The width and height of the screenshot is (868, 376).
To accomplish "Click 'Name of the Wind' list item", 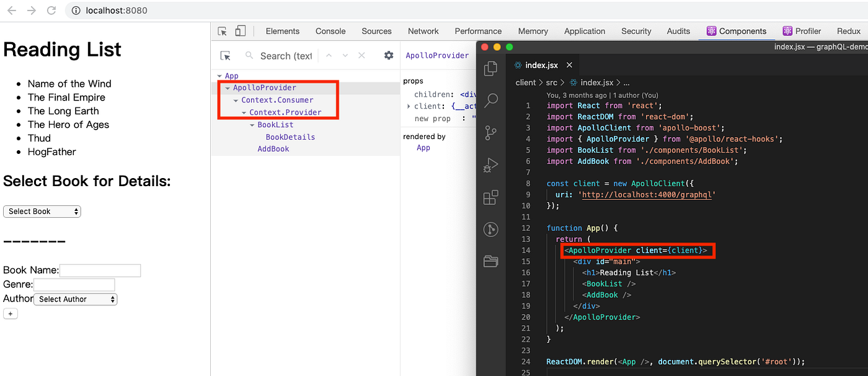I will [x=69, y=84].
